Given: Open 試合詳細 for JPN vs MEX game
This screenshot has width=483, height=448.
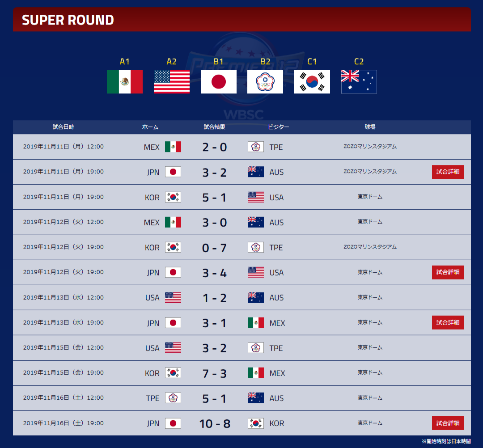Looking at the screenshot, I should (x=448, y=323).
